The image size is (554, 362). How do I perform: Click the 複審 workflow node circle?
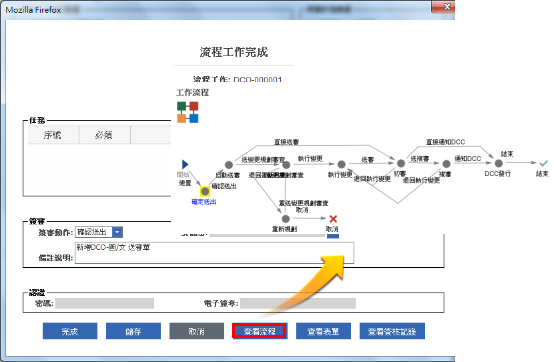(447, 164)
